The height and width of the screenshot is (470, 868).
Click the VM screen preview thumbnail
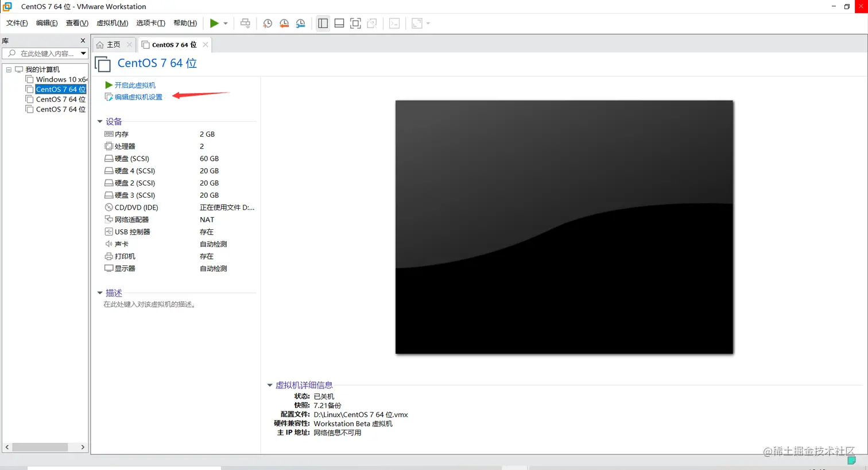point(564,227)
